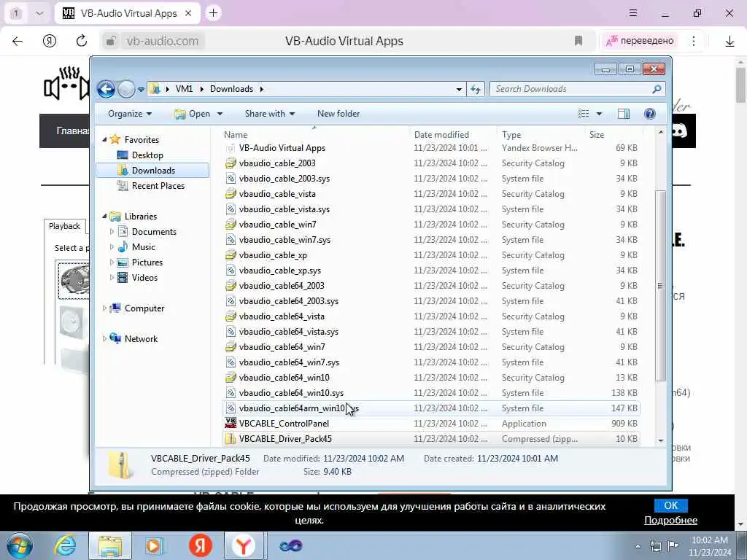Select vbaudio_cable_xp file name
The image size is (747, 560).
tap(273, 255)
